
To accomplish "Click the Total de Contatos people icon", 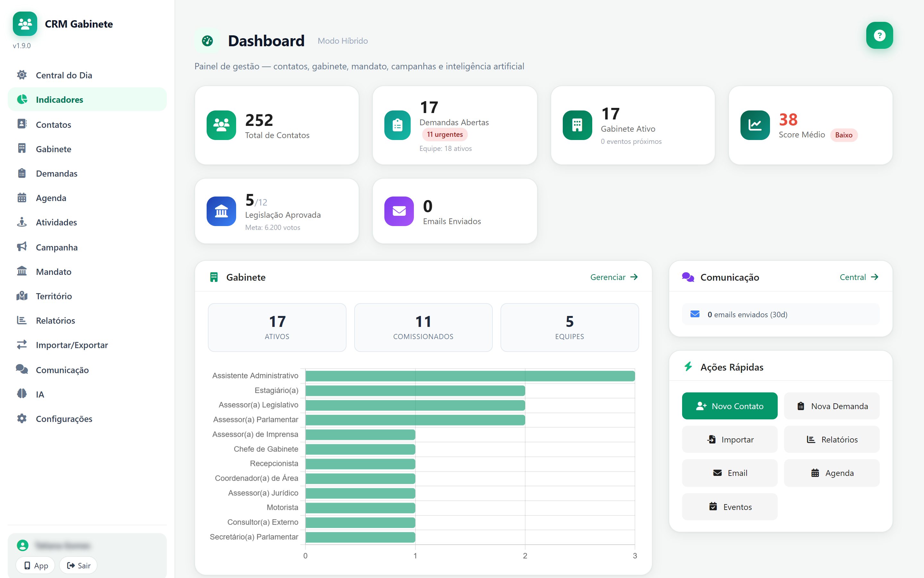I will pyautogui.click(x=221, y=125).
